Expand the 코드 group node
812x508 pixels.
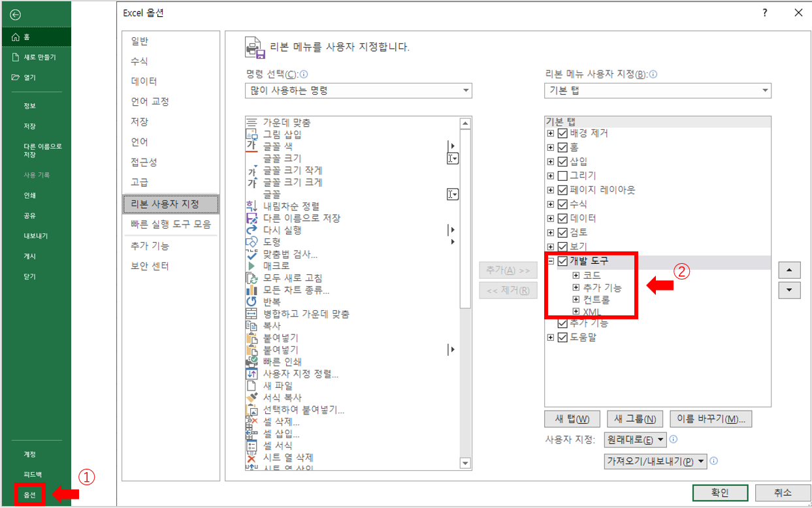(576, 276)
